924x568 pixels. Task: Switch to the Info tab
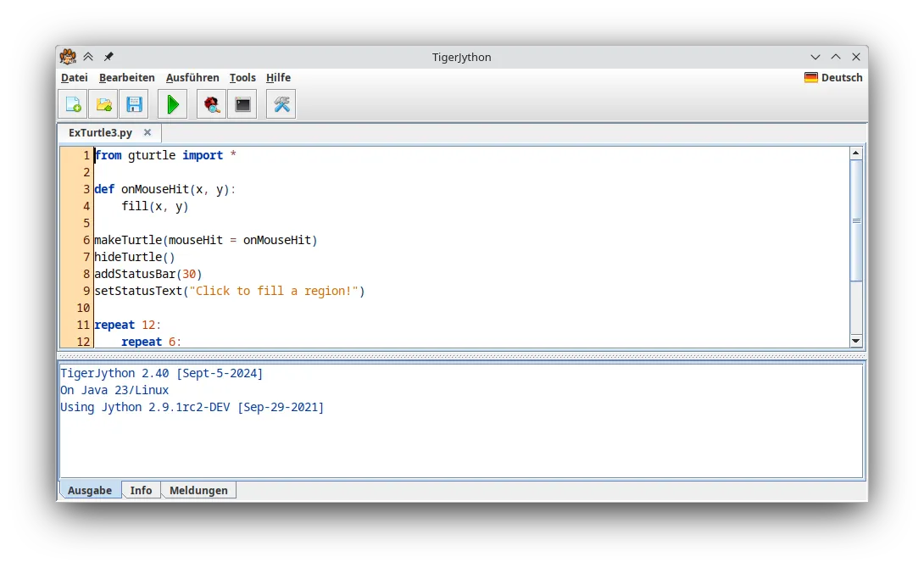[x=141, y=490]
